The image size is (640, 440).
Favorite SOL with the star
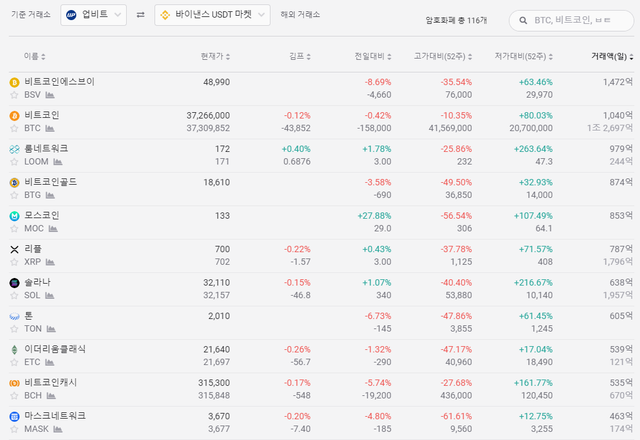coord(14,296)
